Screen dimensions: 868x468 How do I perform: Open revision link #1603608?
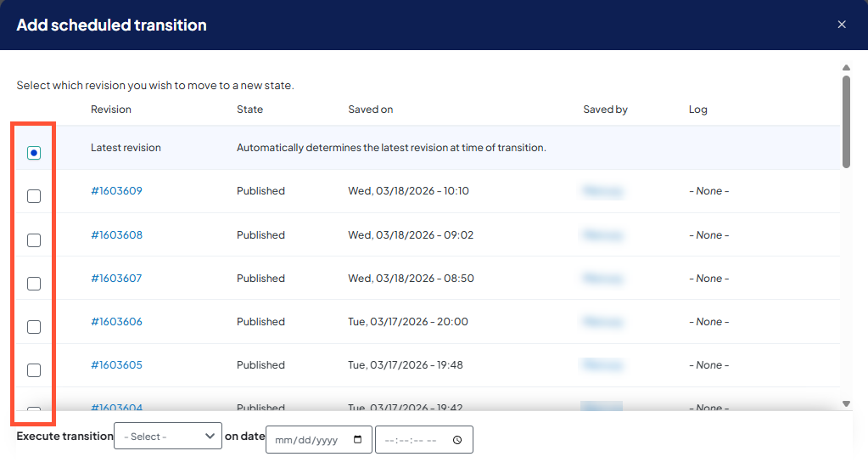click(116, 234)
